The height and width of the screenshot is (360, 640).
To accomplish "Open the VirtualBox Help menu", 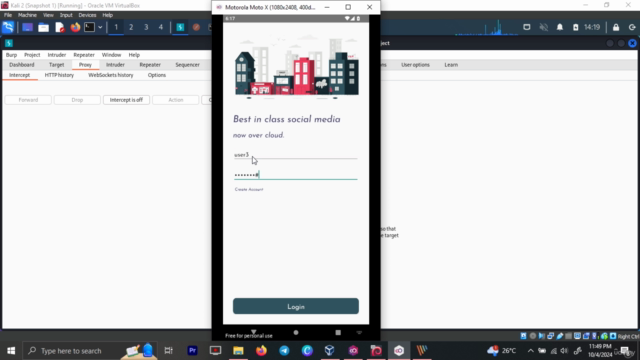I will tap(107, 15).
